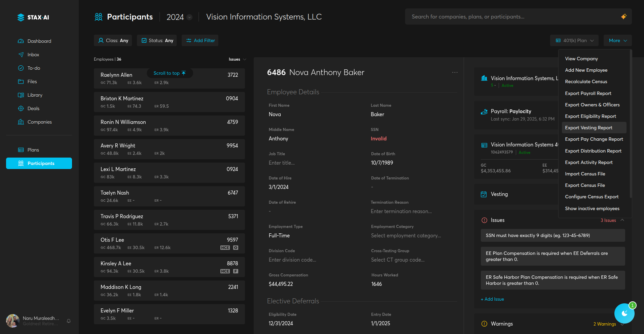Screen dimensions: 644x334
Task: Click the Payroll Paylocity sync icon
Action: [484, 112]
